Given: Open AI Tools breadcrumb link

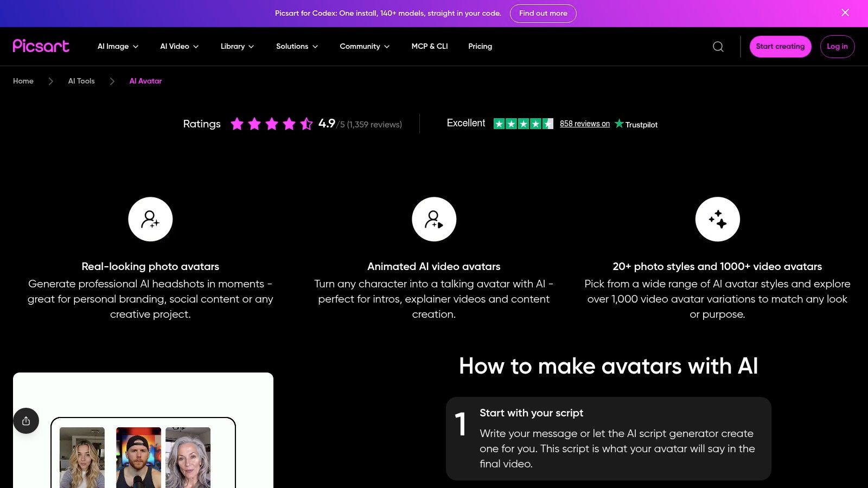Looking at the screenshot, I should click(x=81, y=81).
